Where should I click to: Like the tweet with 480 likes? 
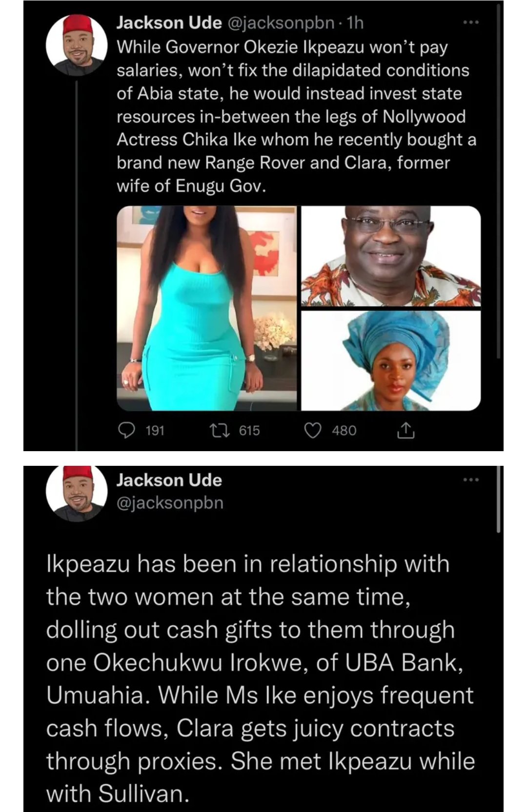click(x=313, y=430)
